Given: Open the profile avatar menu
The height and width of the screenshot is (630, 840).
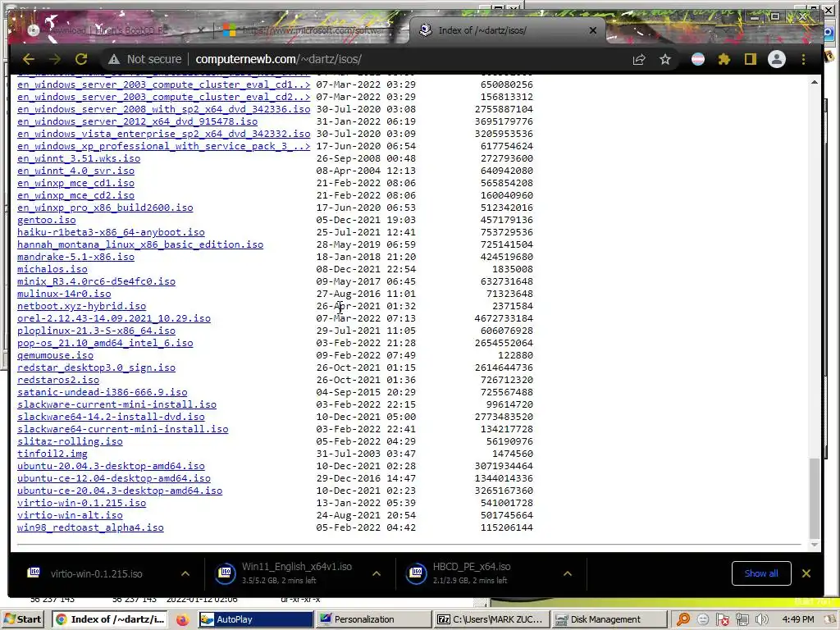Looking at the screenshot, I should [776, 59].
